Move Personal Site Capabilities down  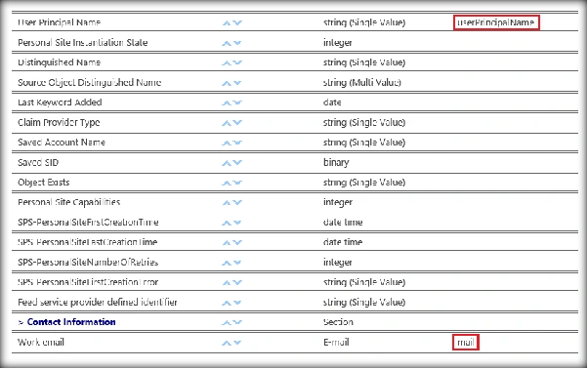pyautogui.click(x=237, y=203)
